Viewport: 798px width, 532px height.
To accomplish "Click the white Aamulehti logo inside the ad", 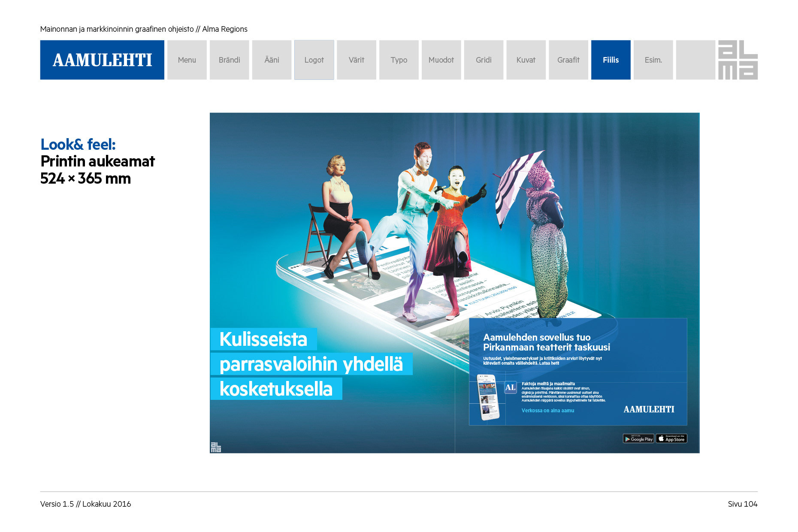I will 649,410.
